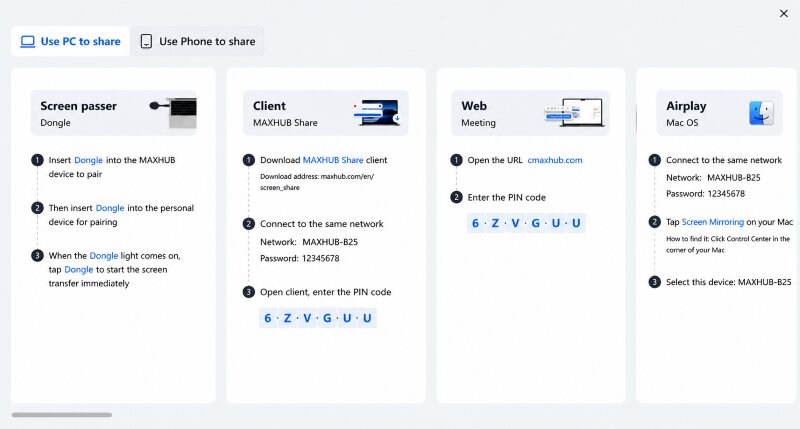Click 'Network: MAXHUB-B25' in Airplay card
800x429 pixels.
713,178
